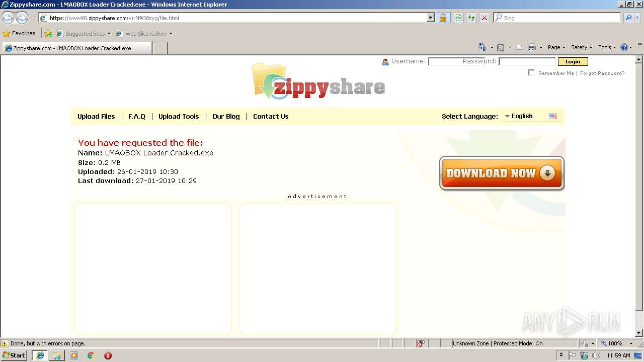This screenshot has width=644, height=362.
Task: Open Chrome from the taskbar
Action: (x=91, y=355)
